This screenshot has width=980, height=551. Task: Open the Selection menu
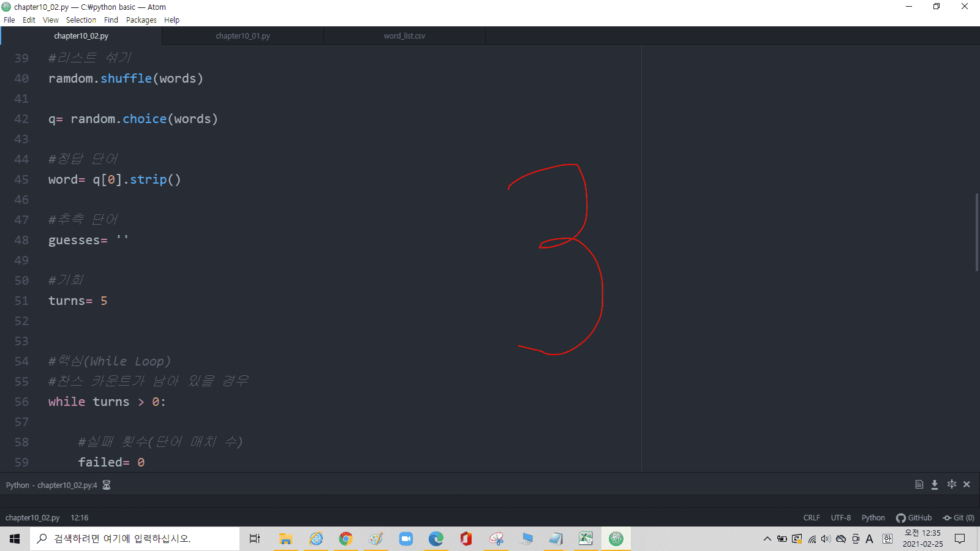tap(81, 20)
